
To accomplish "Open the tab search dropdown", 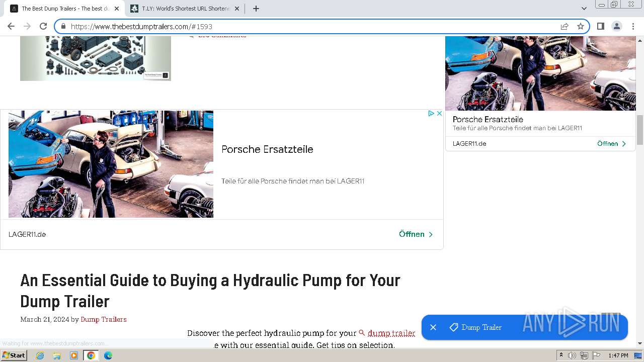I will point(584,9).
